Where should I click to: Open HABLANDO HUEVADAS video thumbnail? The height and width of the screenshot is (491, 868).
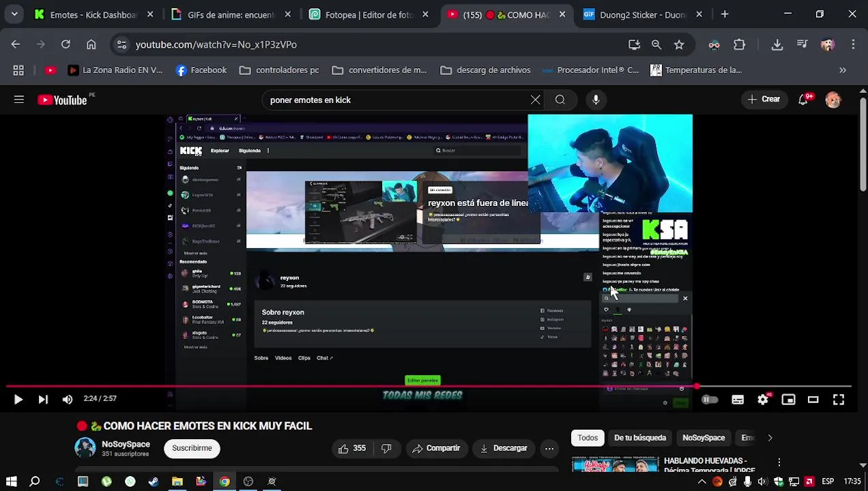pyautogui.click(x=615, y=464)
